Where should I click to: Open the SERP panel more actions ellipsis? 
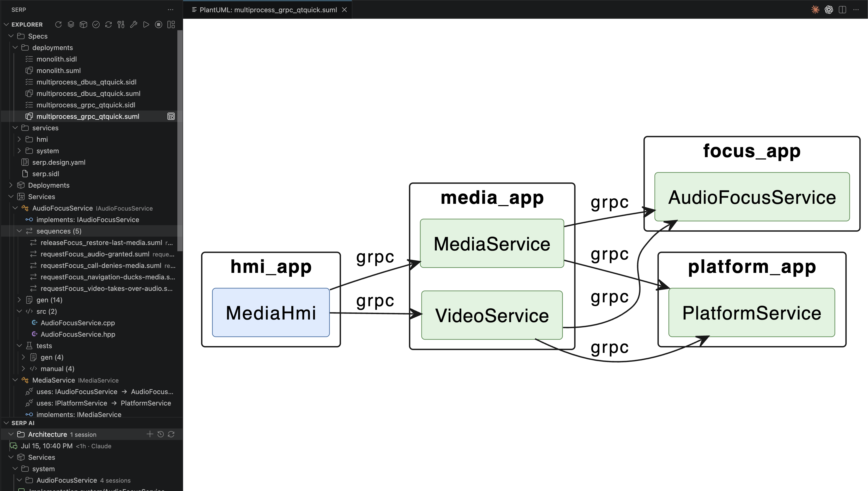pyautogui.click(x=170, y=10)
